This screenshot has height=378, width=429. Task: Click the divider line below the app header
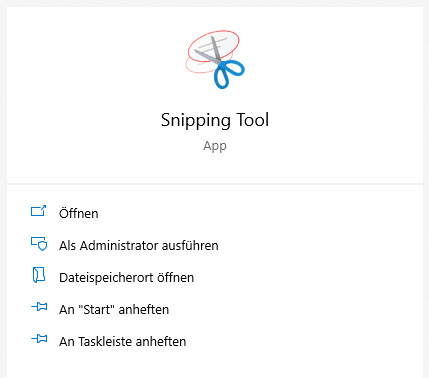pyautogui.click(x=215, y=184)
